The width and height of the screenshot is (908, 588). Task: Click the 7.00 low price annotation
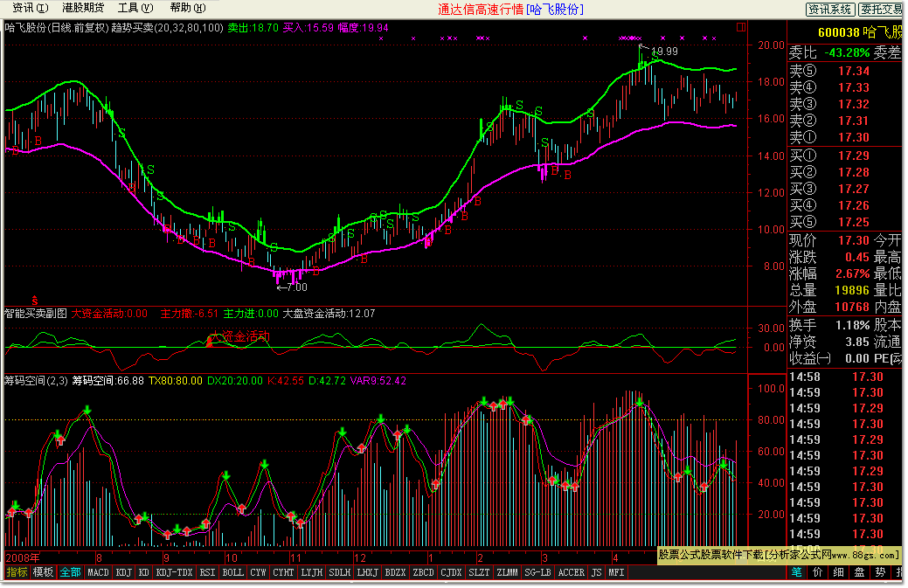pyautogui.click(x=297, y=287)
